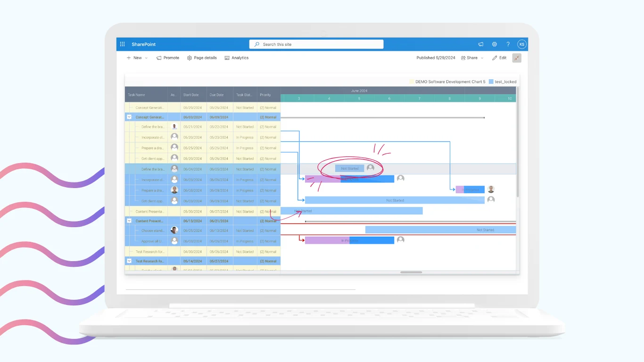Open the help question mark icon

(x=508, y=44)
